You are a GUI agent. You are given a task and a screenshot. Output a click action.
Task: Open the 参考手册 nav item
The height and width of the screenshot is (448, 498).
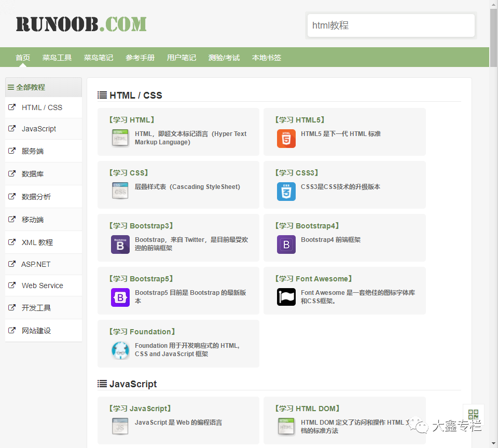[x=140, y=58]
